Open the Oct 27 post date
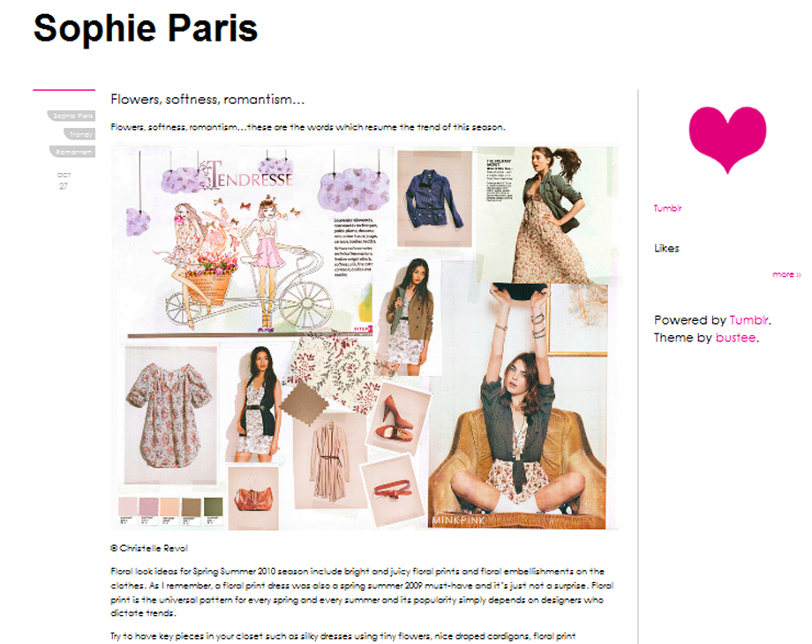 (64, 181)
